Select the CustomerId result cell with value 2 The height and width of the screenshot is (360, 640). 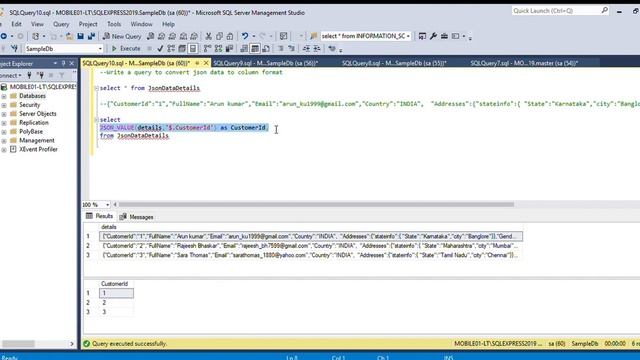[x=116, y=302]
